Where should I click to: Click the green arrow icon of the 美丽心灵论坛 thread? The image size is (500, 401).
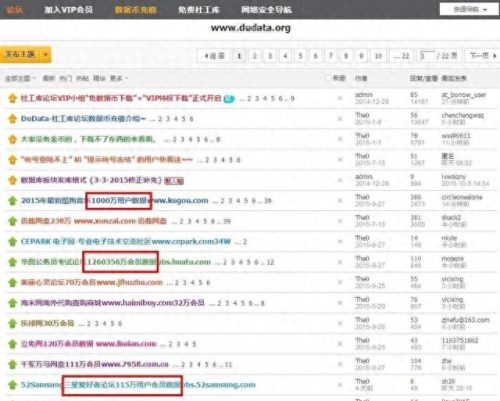coord(12,283)
